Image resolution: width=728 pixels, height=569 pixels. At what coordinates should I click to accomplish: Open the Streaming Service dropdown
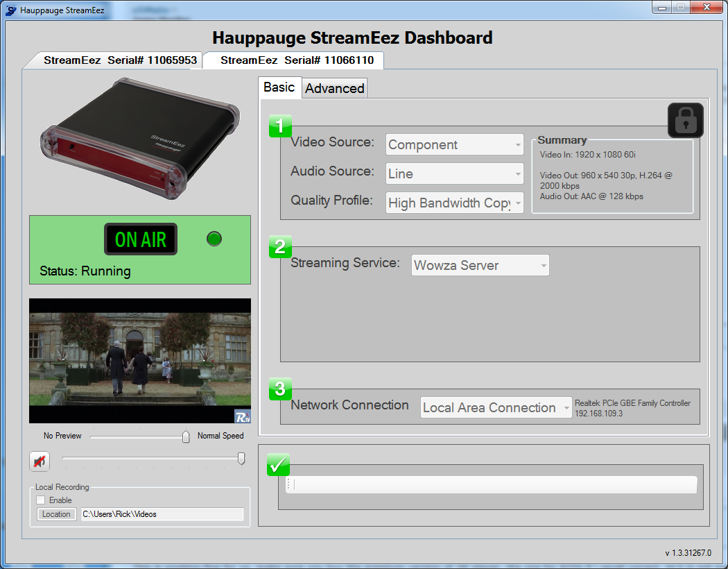(480, 265)
